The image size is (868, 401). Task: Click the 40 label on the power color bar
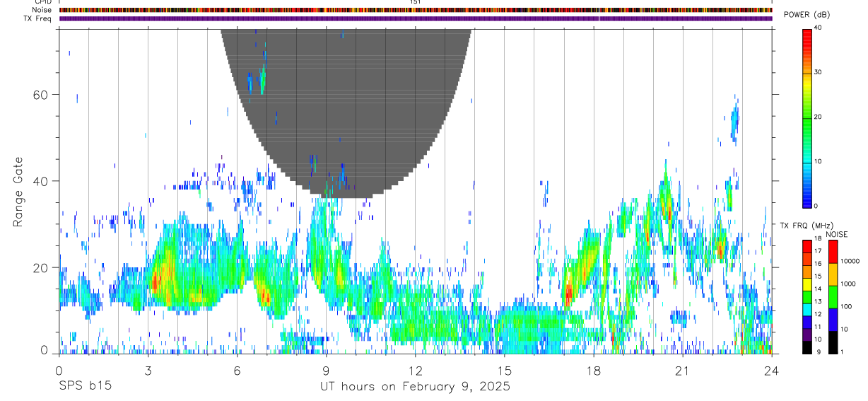(819, 28)
